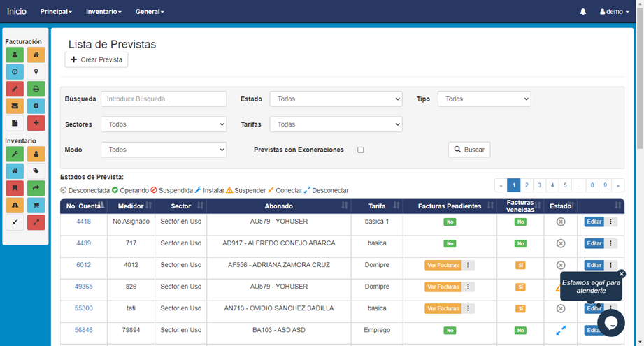Click the green wrench icon under Inventario

coord(15,154)
